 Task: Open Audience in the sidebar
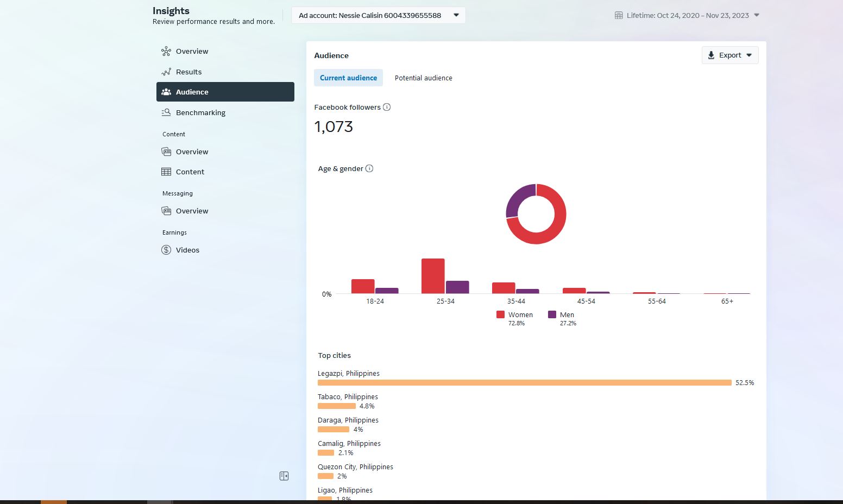point(225,92)
